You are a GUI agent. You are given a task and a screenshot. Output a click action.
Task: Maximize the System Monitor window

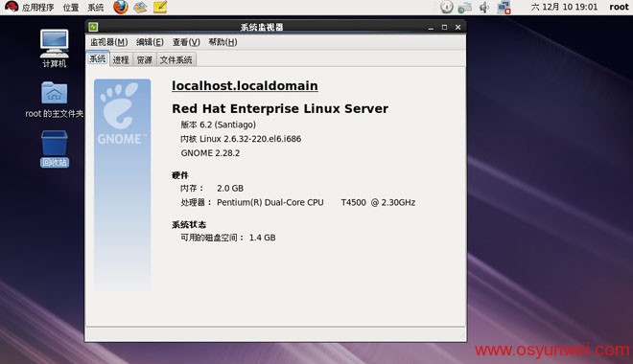click(x=444, y=27)
